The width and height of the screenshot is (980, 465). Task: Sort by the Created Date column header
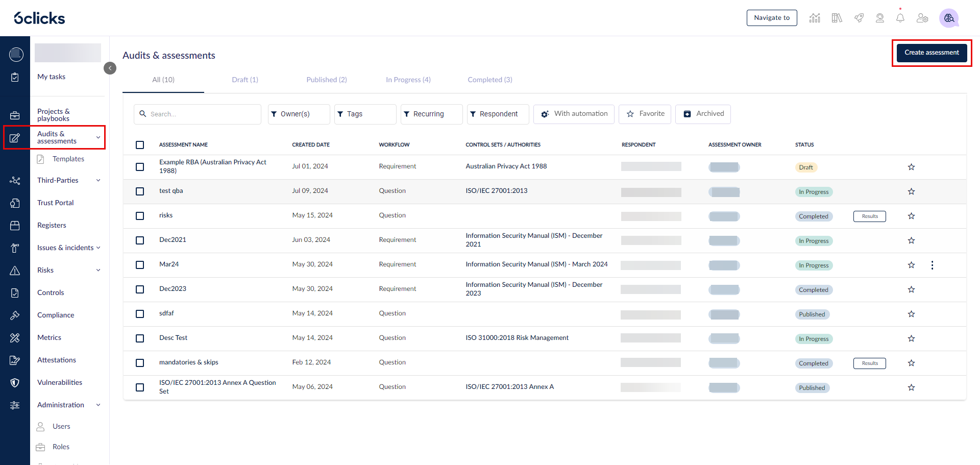tap(311, 145)
